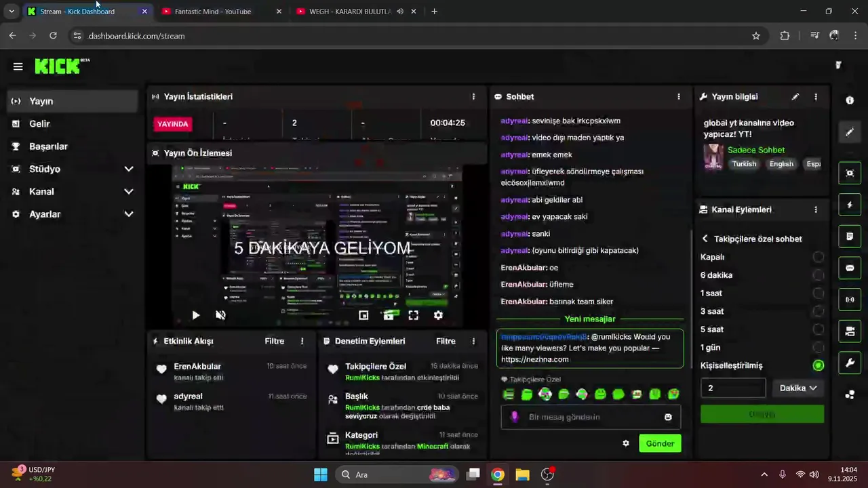
Task: Click taskbar Ara search box
Action: [x=397, y=474]
